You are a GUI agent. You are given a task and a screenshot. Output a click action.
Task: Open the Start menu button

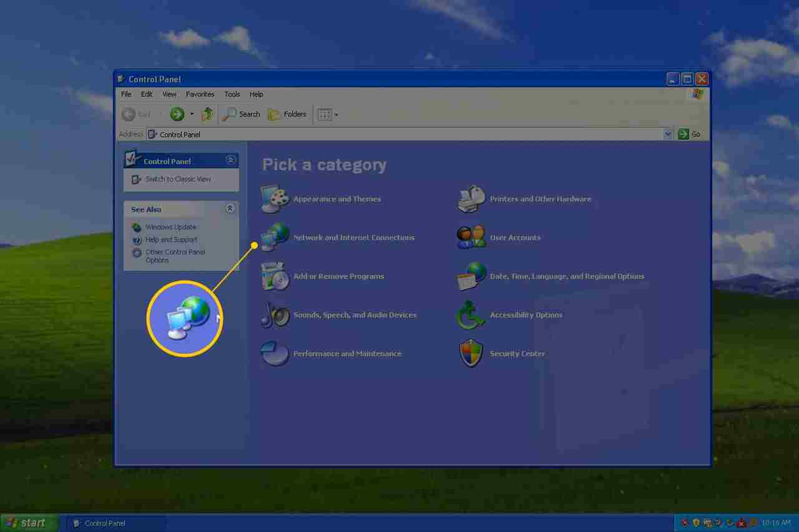point(29,523)
